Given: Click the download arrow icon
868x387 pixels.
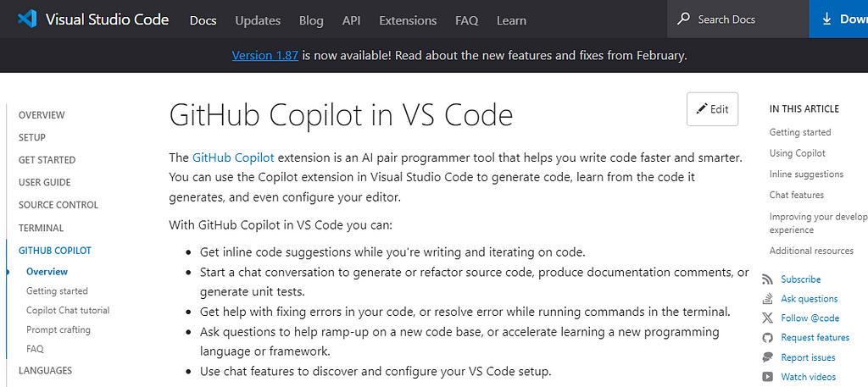Looking at the screenshot, I should click(826, 19).
